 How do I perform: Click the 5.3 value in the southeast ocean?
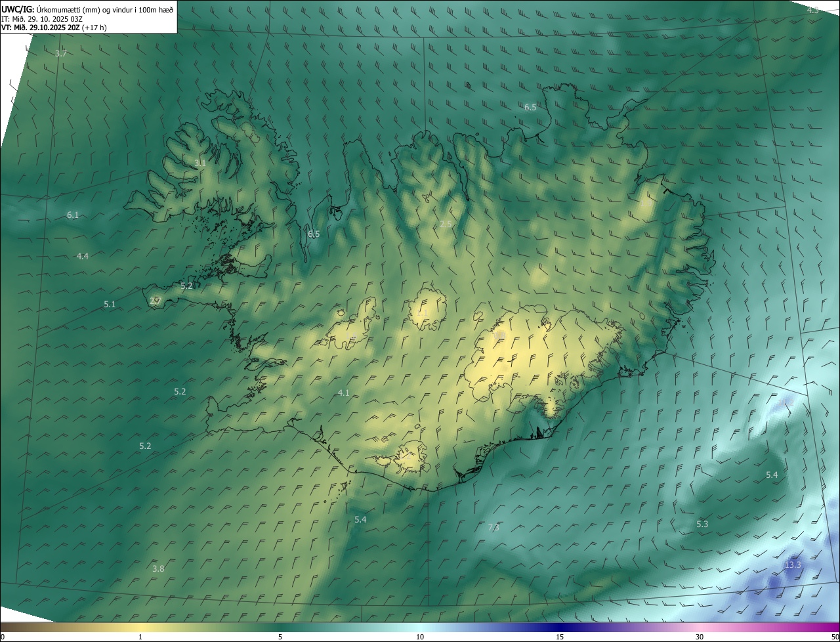click(x=702, y=524)
